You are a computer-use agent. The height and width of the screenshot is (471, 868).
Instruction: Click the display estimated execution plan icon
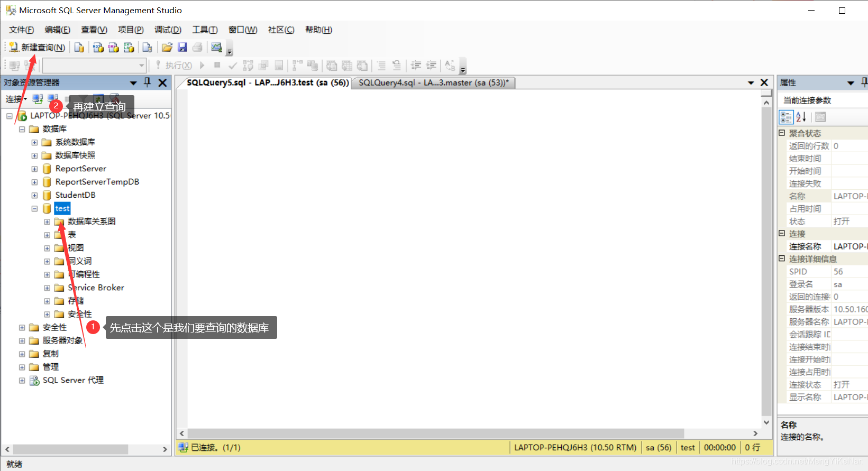coord(248,66)
